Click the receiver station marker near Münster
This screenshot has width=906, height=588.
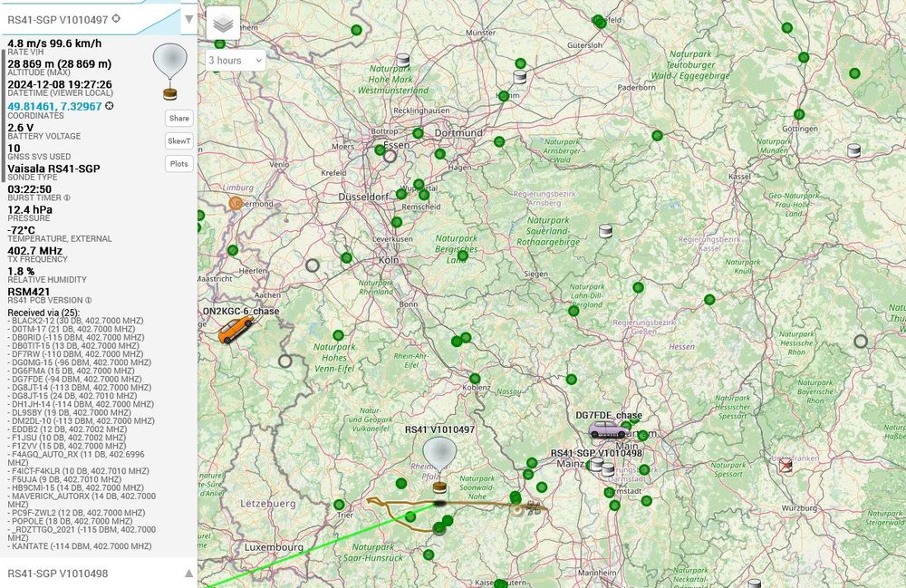click(403, 60)
